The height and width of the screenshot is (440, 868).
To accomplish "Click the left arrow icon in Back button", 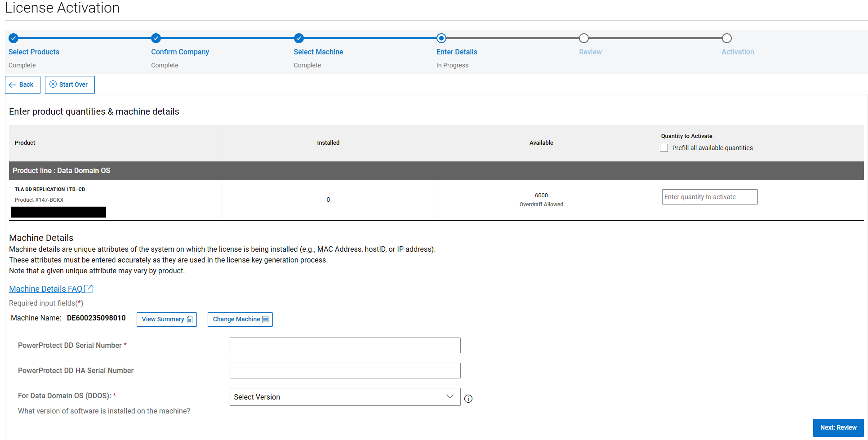I will point(11,84).
